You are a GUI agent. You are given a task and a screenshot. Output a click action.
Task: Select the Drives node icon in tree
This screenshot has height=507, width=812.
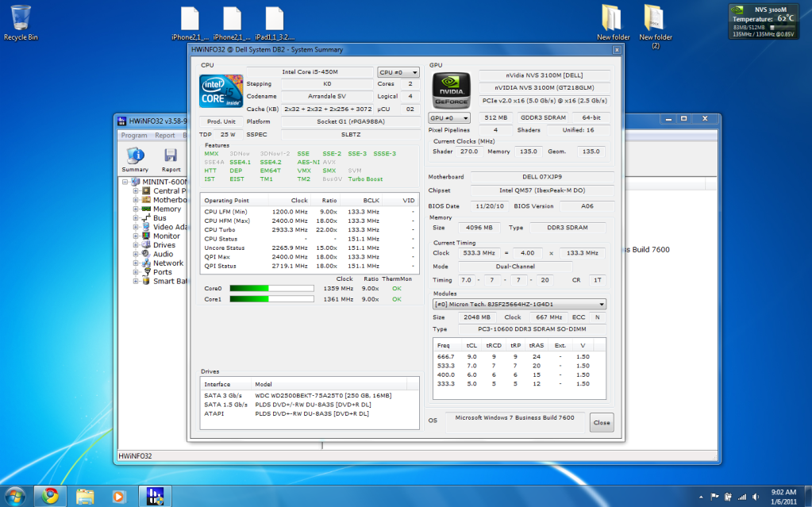pyautogui.click(x=147, y=245)
